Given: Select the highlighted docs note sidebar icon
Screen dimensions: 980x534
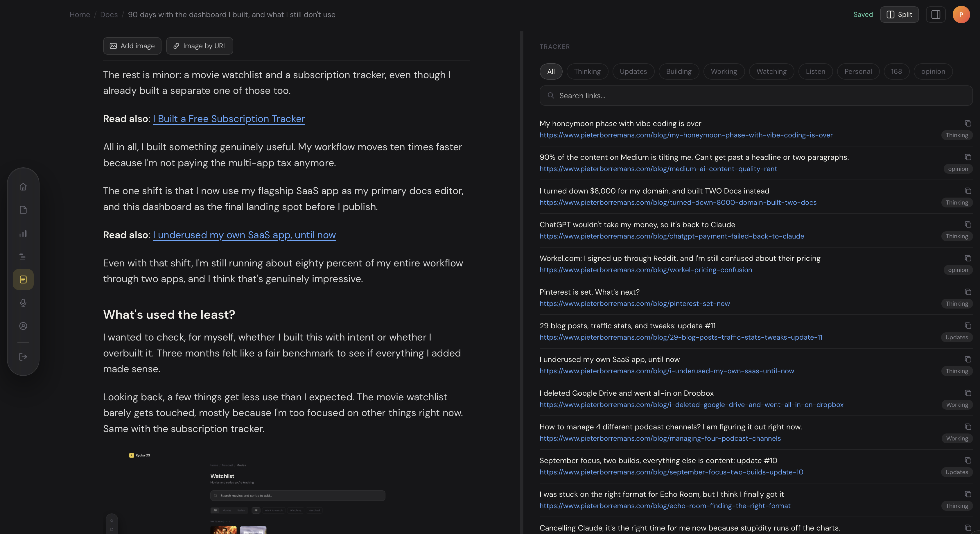Looking at the screenshot, I should (23, 279).
